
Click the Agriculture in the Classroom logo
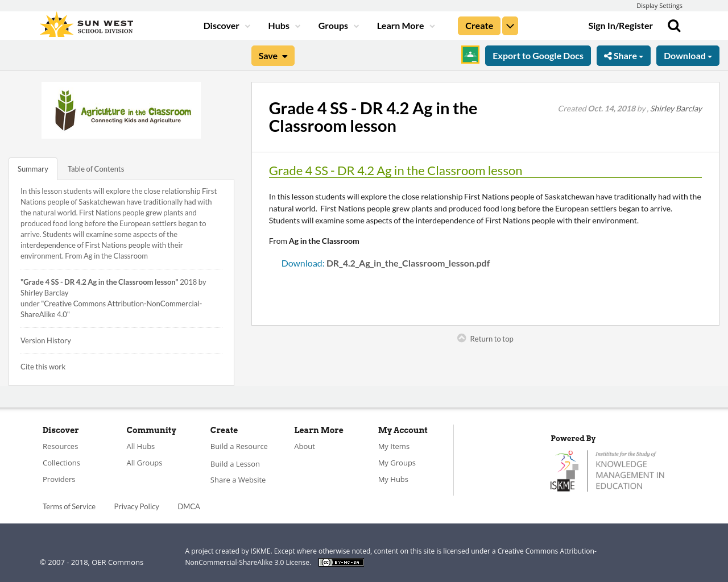click(x=121, y=110)
